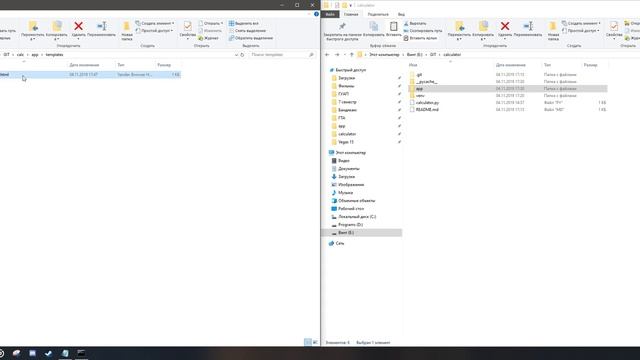Viewport: 640px width, 360px height.
Task: Open Properties in calculator window ribbon
Action: tap(614, 29)
